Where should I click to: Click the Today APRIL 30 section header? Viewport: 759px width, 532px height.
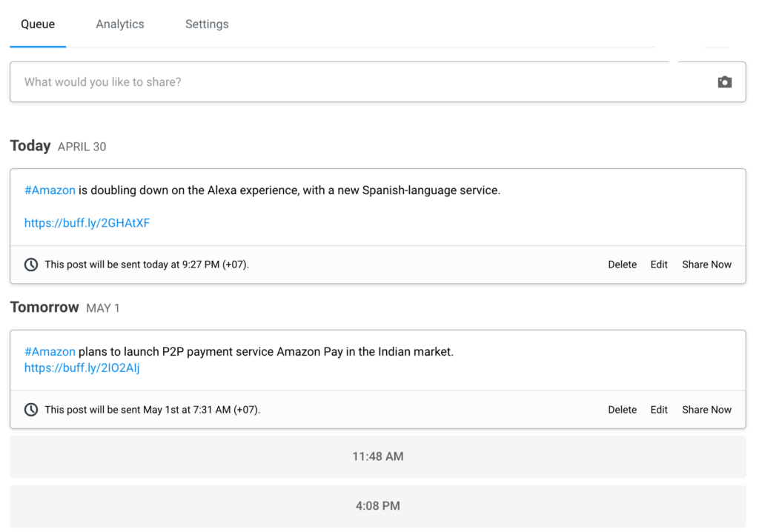(x=58, y=146)
